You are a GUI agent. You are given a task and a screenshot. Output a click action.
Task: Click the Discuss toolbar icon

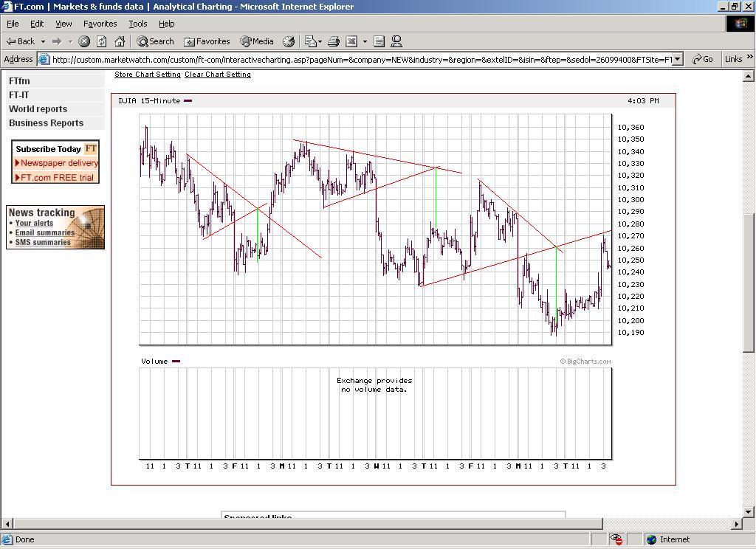[379, 41]
